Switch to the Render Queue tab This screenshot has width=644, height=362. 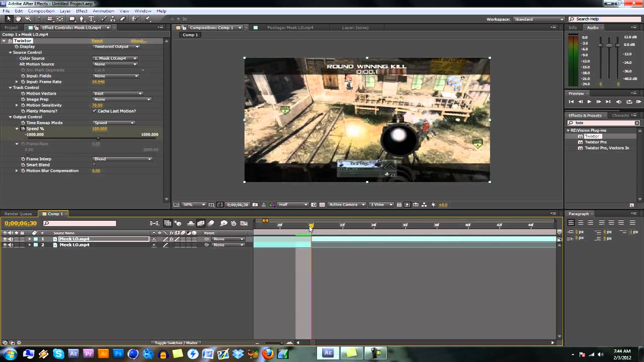[x=18, y=214]
